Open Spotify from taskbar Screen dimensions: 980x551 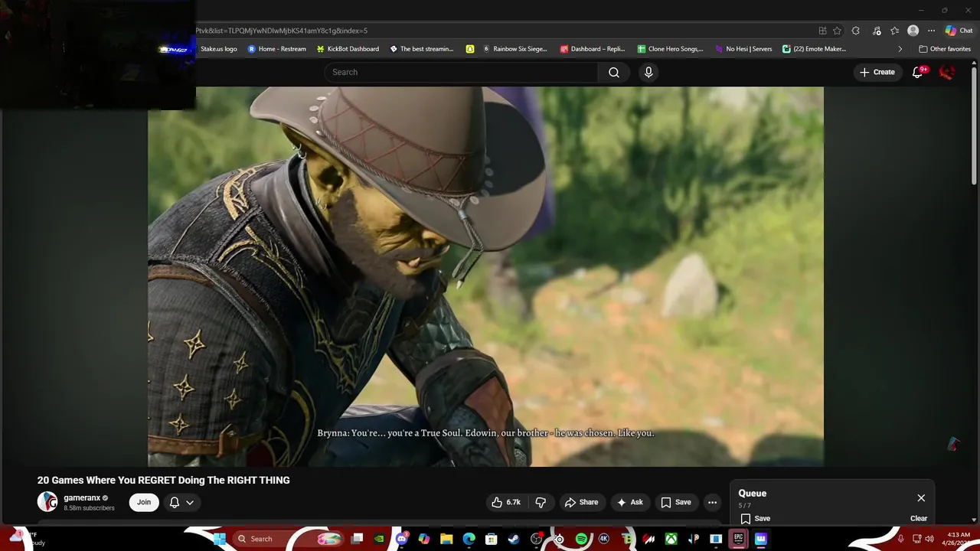click(x=581, y=539)
